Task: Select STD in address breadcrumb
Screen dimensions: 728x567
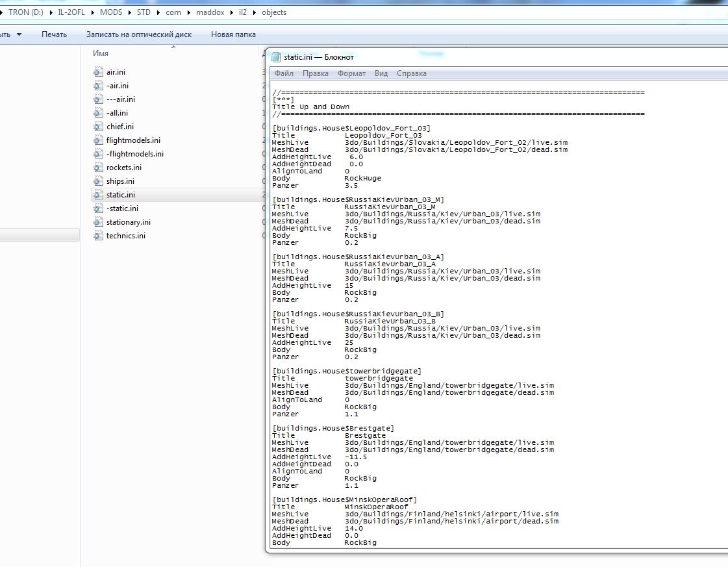Action: 144,12
